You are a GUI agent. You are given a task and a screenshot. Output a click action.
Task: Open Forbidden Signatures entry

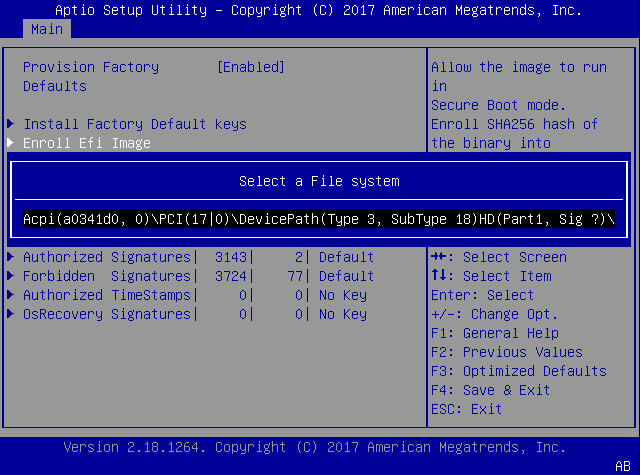point(107,276)
